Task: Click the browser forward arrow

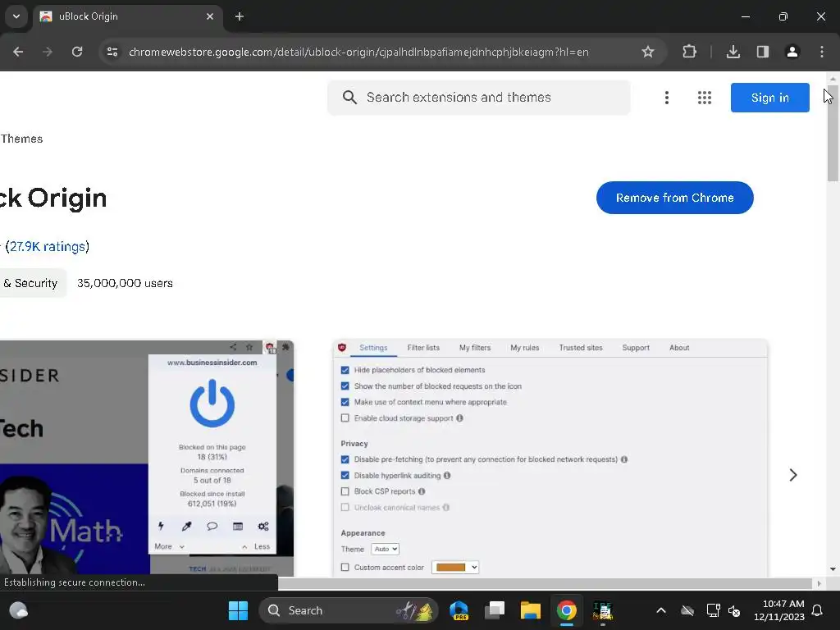Action: pos(48,52)
